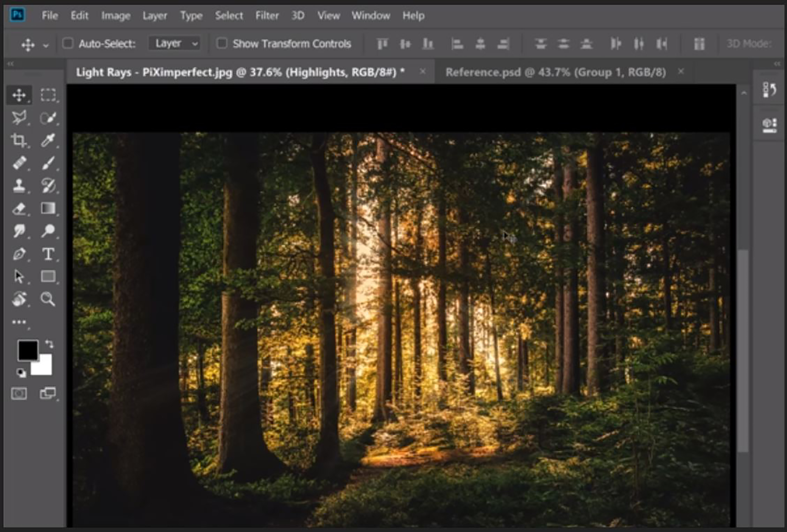This screenshot has width=787, height=532.
Task: Open the Auto-Select Layer dropdown
Action: (x=175, y=43)
